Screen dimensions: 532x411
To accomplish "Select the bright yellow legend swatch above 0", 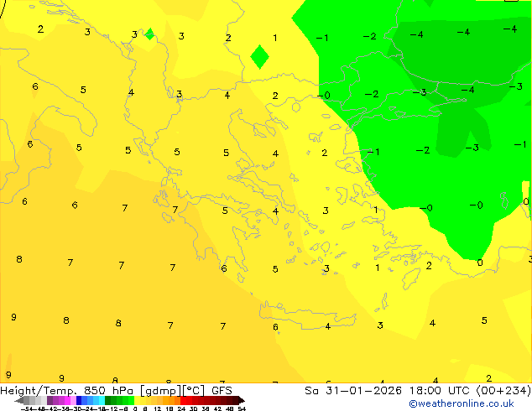I will click(x=137, y=400).
